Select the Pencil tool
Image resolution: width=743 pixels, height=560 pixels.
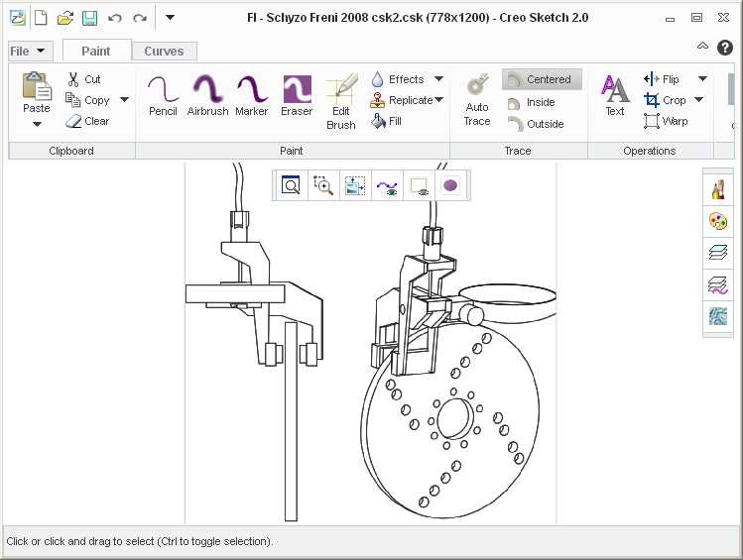[163, 95]
